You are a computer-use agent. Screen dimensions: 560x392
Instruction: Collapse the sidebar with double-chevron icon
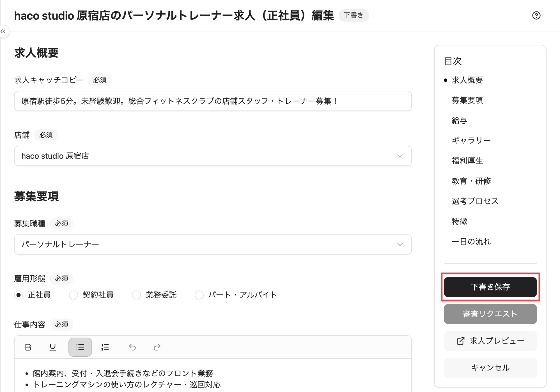[3, 31]
